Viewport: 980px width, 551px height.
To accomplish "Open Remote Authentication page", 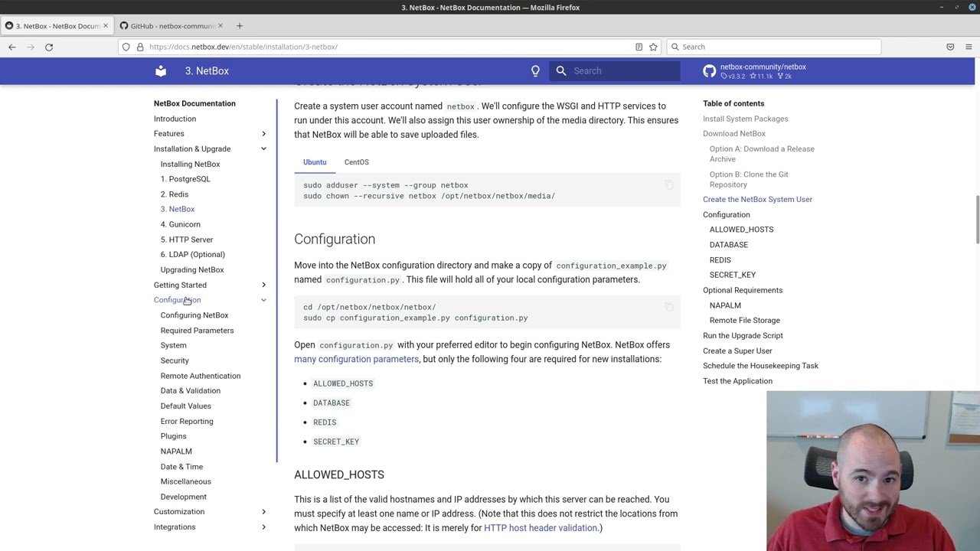I will tap(201, 376).
